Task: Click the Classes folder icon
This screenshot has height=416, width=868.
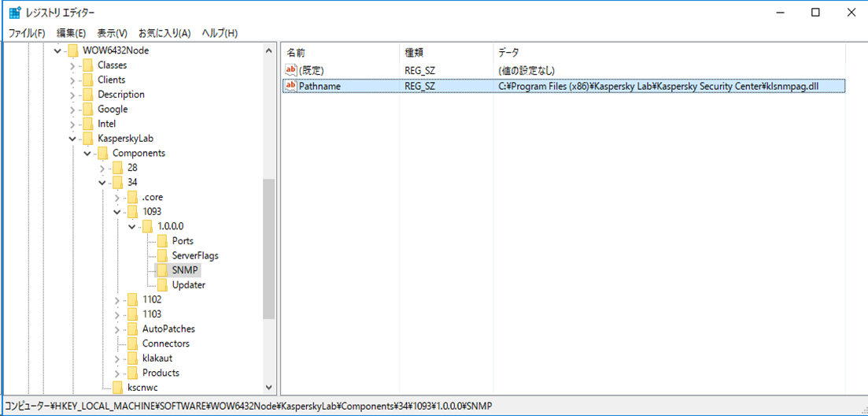Action: point(88,65)
